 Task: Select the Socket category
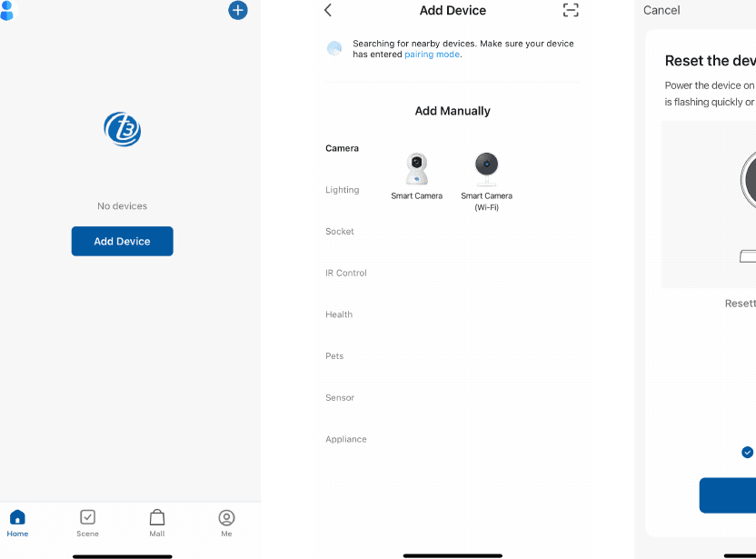tap(340, 231)
